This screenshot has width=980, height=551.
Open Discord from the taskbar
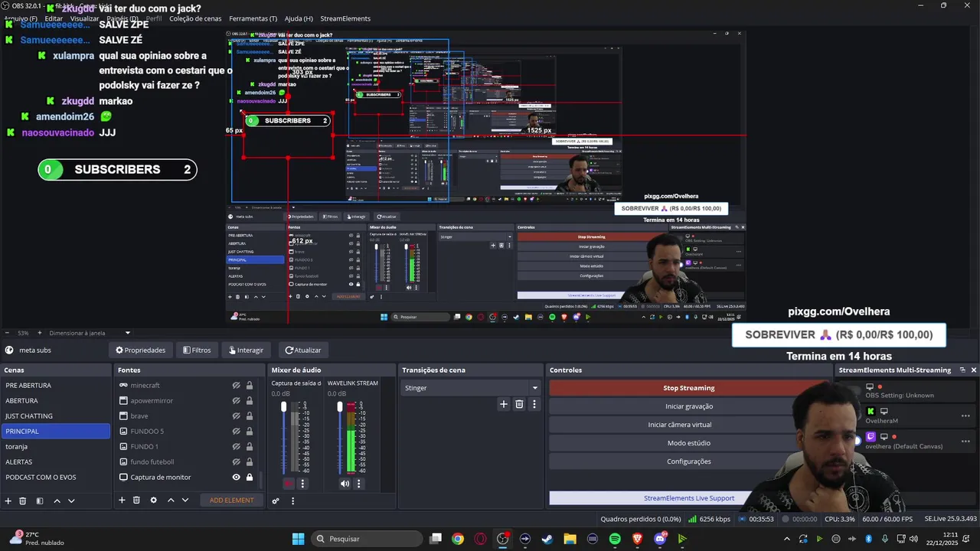click(x=660, y=539)
